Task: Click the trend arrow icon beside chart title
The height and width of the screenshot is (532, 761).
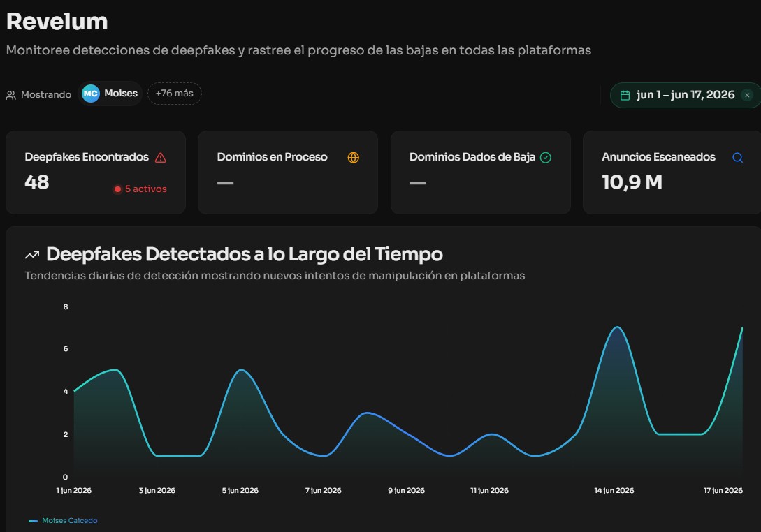Action: click(32, 255)
